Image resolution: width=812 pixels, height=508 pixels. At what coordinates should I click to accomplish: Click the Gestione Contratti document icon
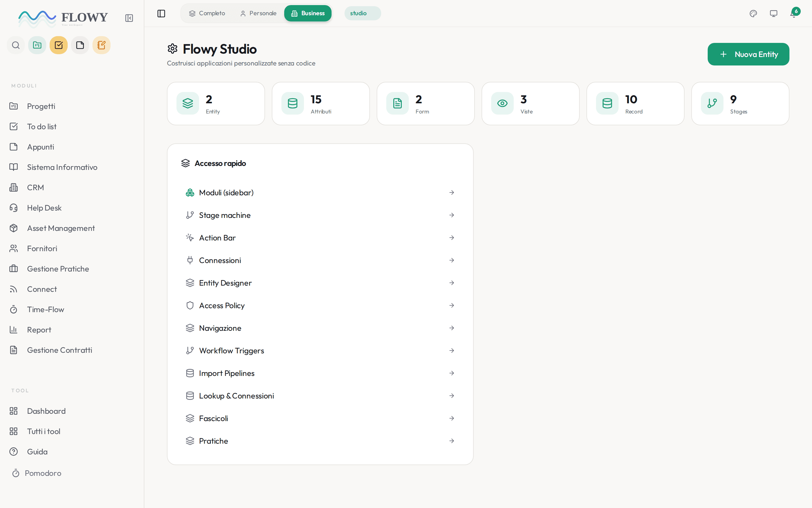pos(14,350)
